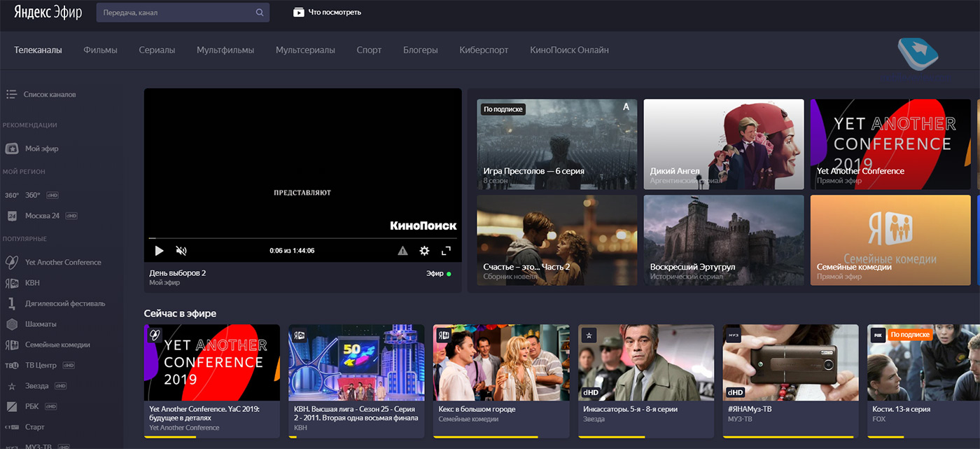Screen dimensions: 980x449
Task: Seek using the video progress bar
Action: (x=302, y=238)
